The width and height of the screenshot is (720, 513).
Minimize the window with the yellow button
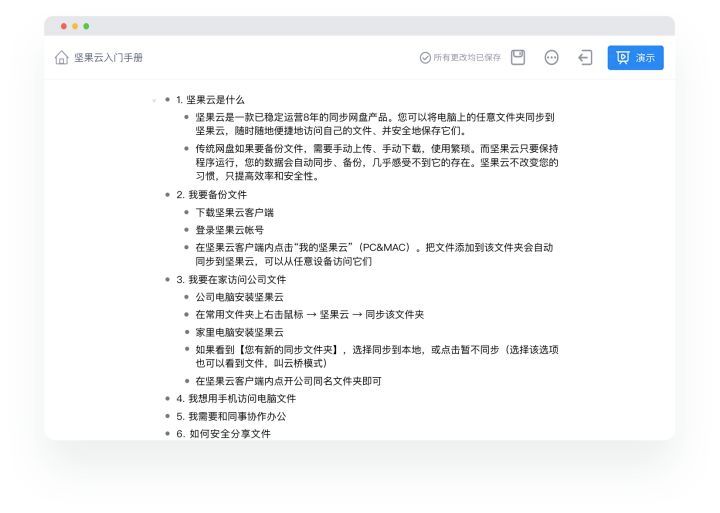tap(75, 26)
